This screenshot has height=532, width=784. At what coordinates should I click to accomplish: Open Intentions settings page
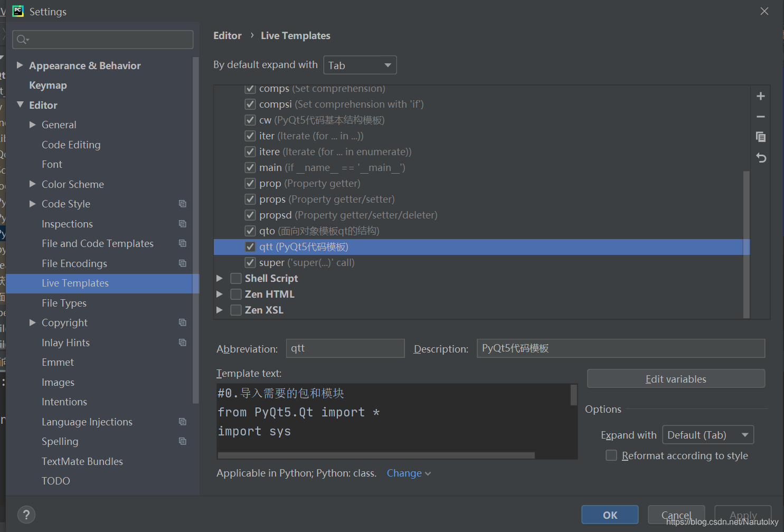point(64,402)
